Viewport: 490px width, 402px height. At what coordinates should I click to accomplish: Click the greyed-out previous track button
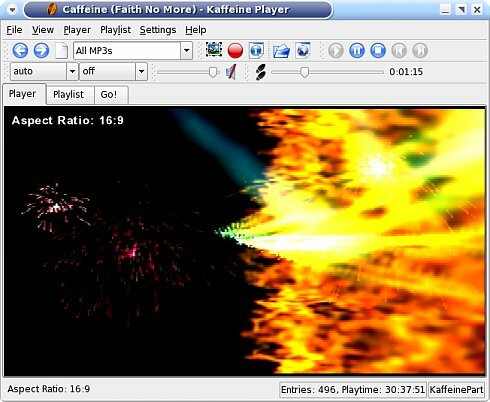(x=399, y=51)
